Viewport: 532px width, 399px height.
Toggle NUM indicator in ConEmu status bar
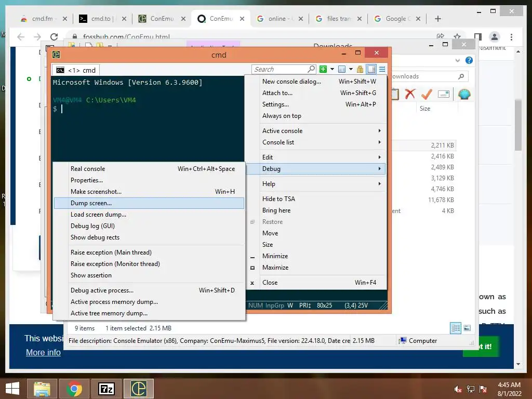coord(256,305)
